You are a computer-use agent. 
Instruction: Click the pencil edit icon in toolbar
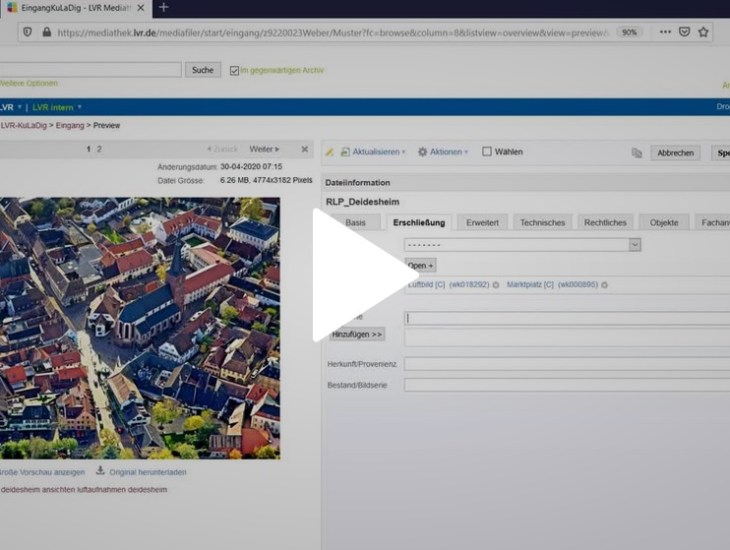coord(329,152)
